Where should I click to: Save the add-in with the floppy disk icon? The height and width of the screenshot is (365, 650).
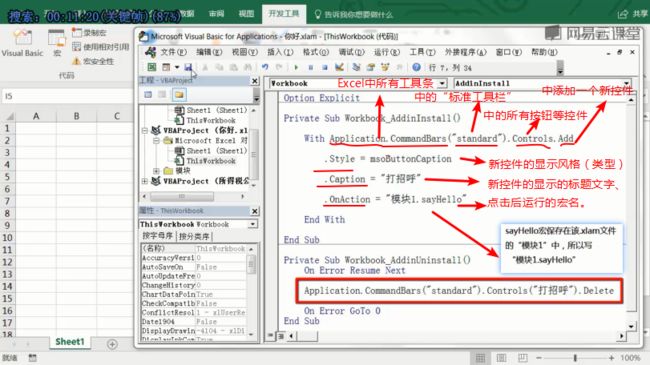coord(188,67)
